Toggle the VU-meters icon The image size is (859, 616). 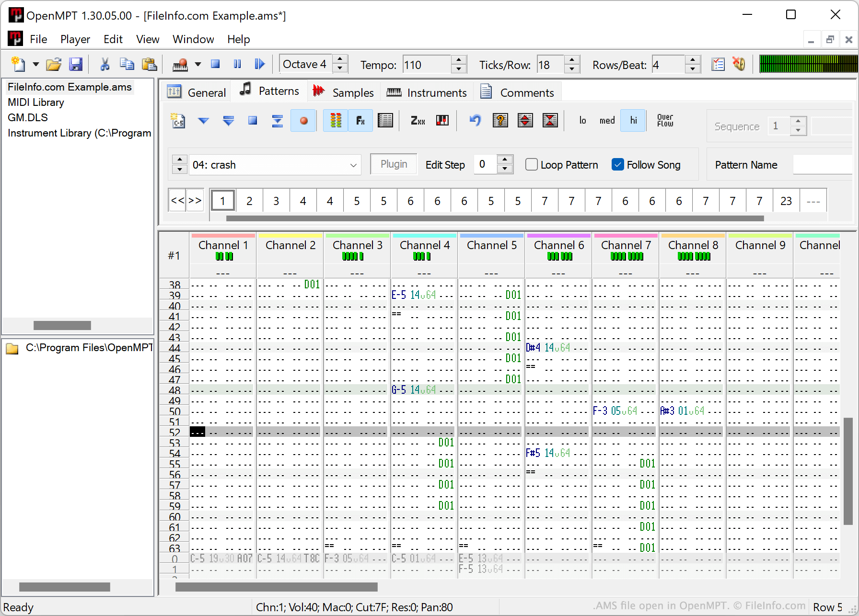click(336, 121)
